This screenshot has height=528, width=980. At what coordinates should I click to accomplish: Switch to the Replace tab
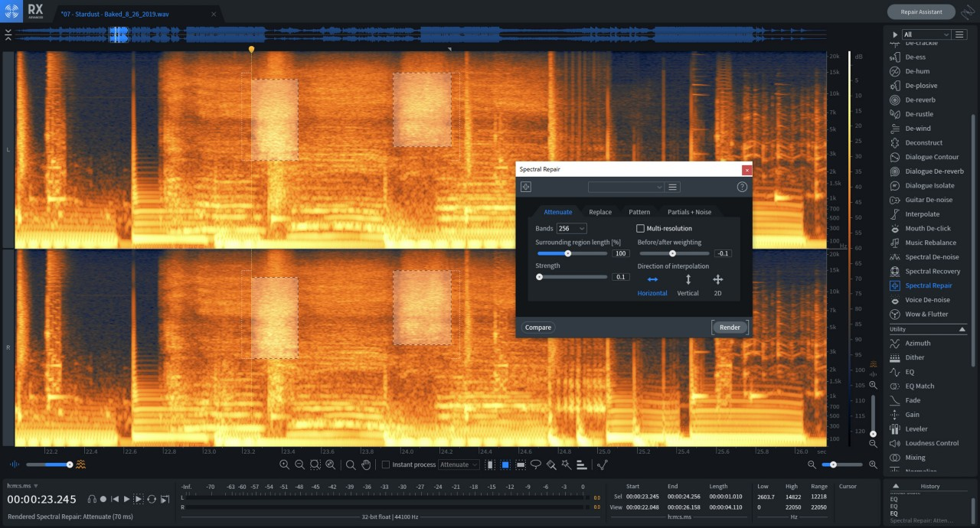coord(600,212)
